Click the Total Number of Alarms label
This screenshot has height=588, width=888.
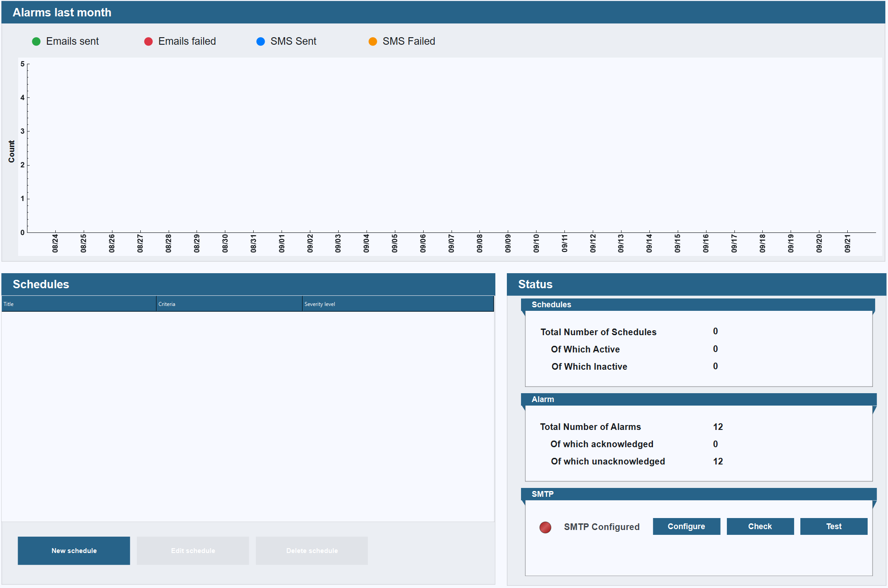click(x=590, y=427)
